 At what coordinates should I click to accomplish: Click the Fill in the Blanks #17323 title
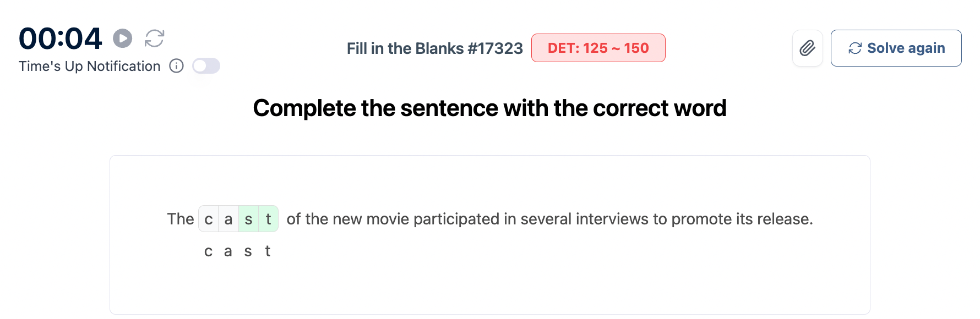point(434,48)
